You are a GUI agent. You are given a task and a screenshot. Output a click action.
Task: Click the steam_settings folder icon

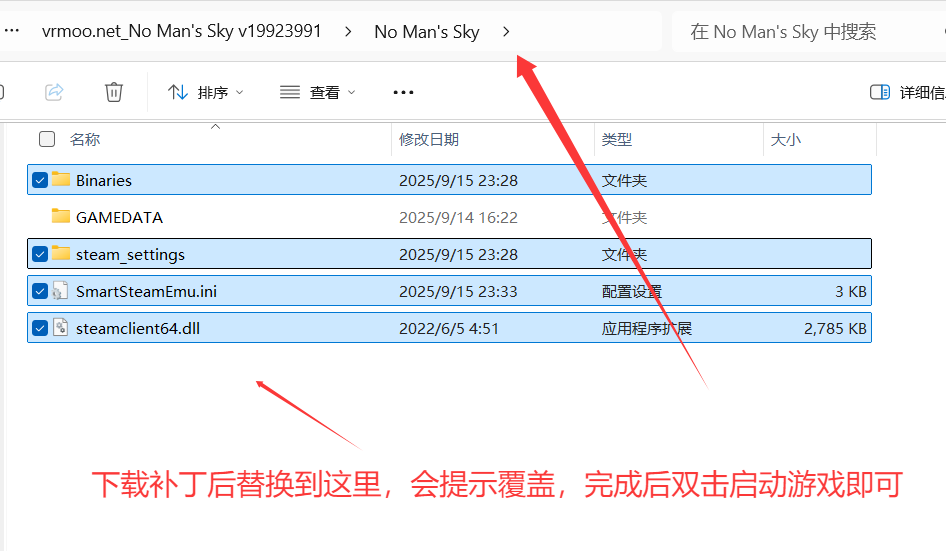coord(60,253)
